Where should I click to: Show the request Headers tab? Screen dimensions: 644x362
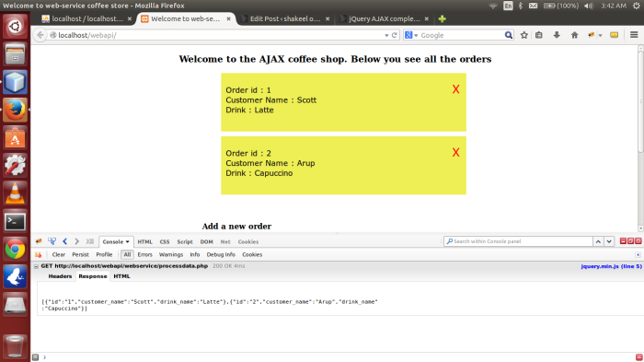(60, 276)
